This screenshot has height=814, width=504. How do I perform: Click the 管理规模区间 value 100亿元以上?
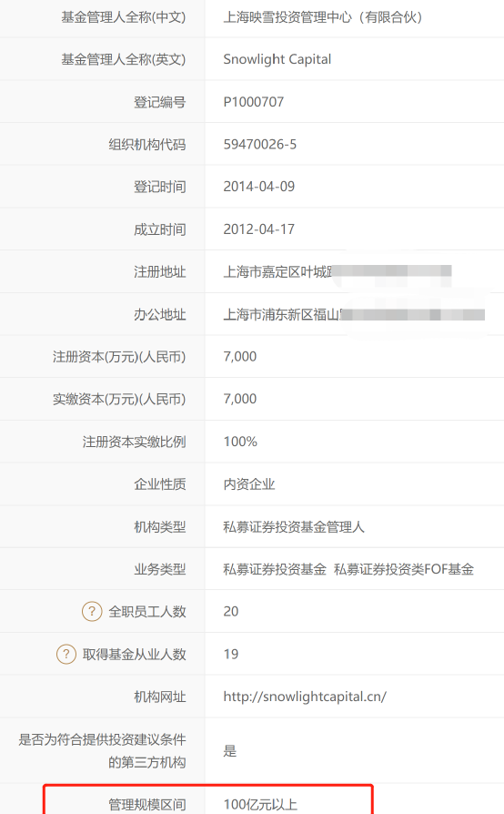(260, 805)
